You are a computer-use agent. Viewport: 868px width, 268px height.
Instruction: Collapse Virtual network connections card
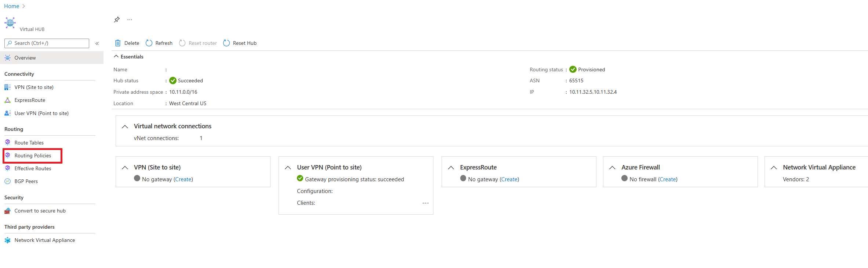click(125, 126)
